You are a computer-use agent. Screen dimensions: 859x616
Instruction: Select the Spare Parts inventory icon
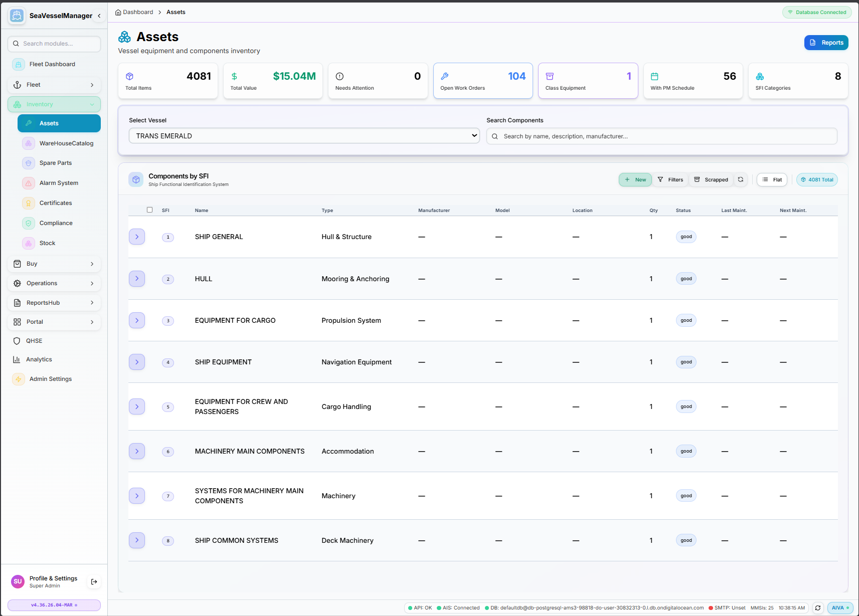(29, 163)
